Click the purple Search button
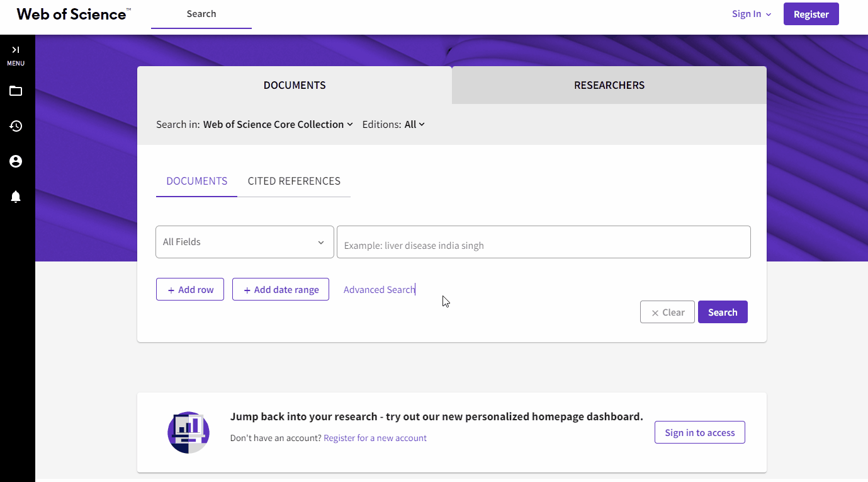This screenshot has width=868, height=482. (x=723, y=313)
